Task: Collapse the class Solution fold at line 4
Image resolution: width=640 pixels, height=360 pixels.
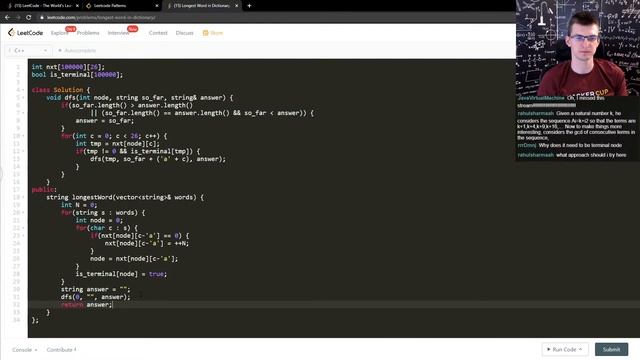Action: [x=23, y=90]
